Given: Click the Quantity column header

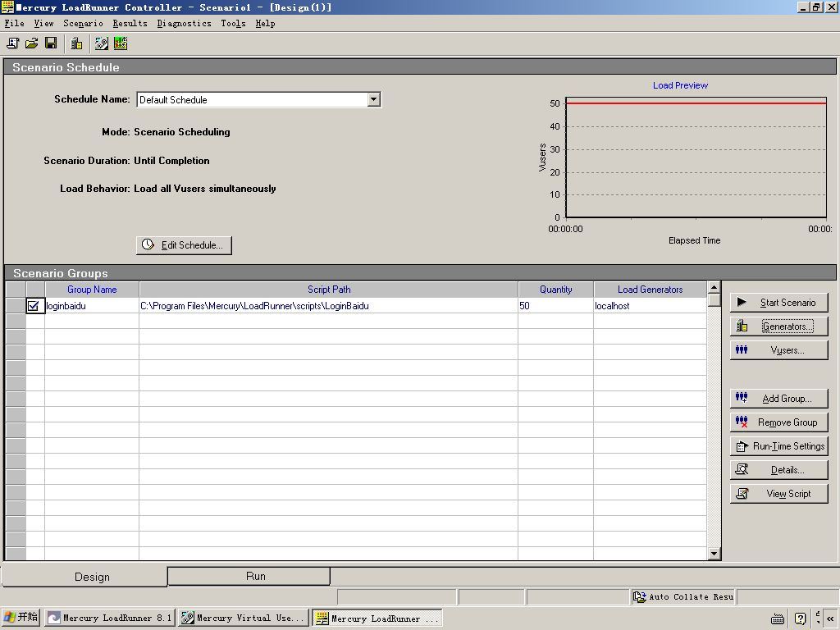Looking at the screenshot, I should pyautogui.click(x=556, y=290).
